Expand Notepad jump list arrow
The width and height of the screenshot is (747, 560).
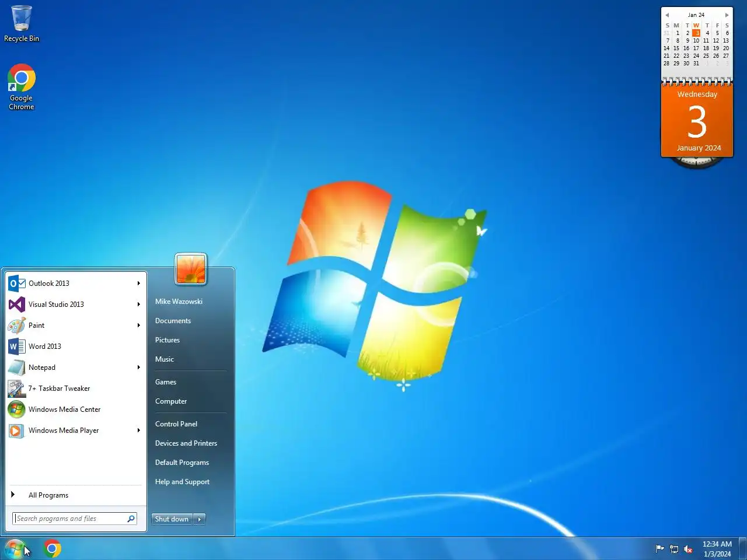(139, 367)
